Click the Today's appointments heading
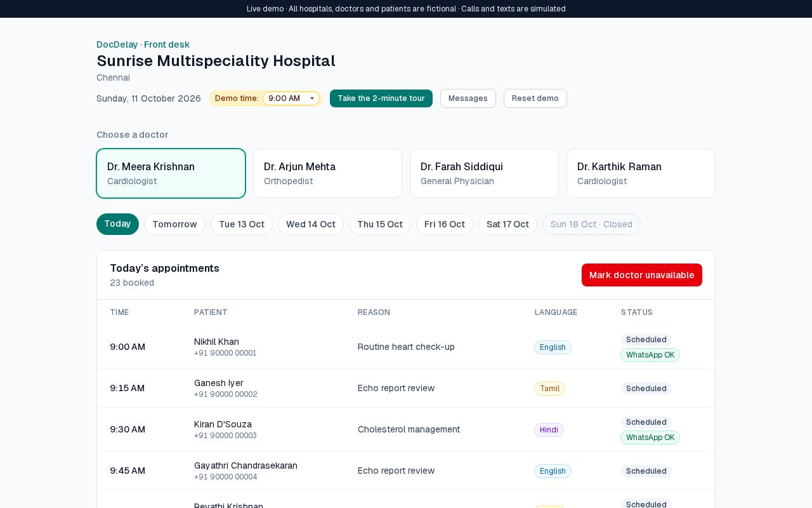Screen dimensions: 812x508 pos(164,268)
